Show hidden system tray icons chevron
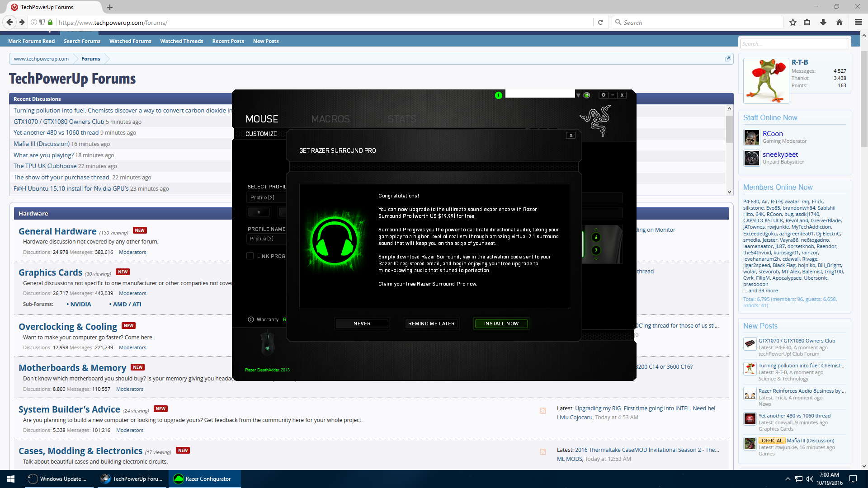 [788, 479]
